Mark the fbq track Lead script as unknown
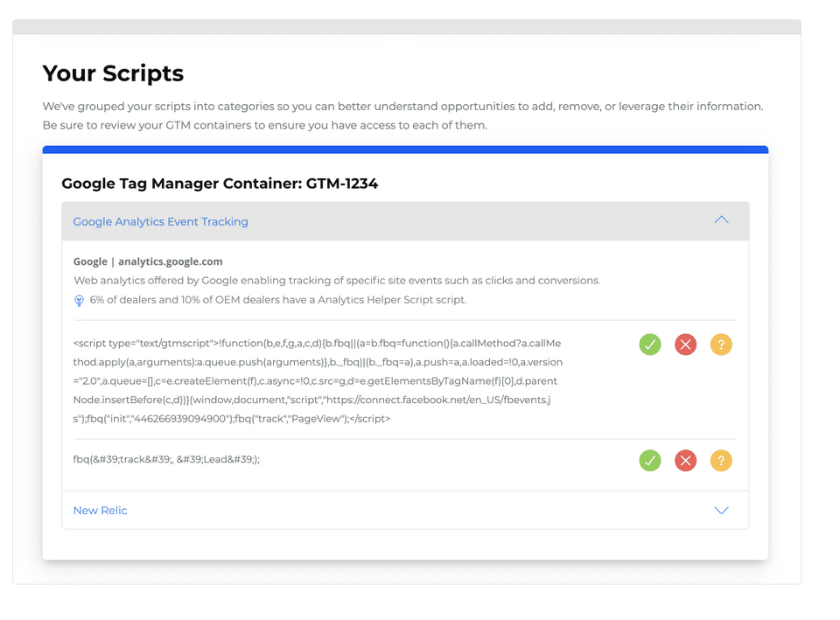This screenshot has width=840, height=620. (721, 461)
